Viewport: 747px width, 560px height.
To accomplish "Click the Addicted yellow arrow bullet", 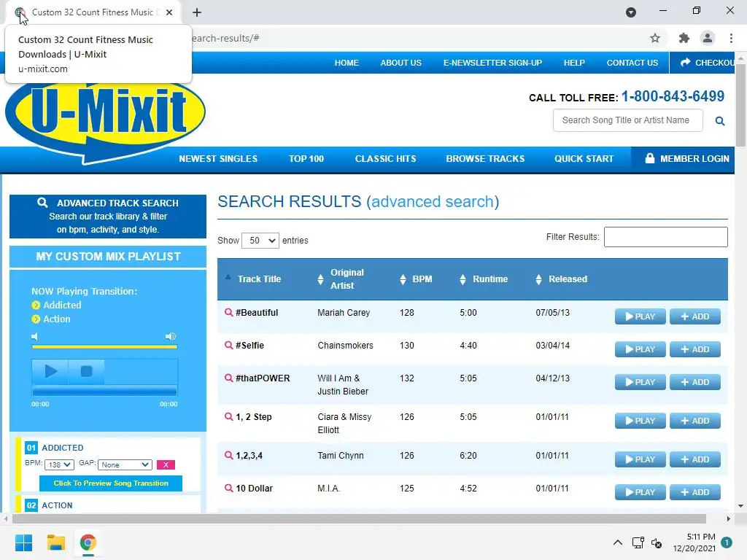I will click(x=36, y=306).
